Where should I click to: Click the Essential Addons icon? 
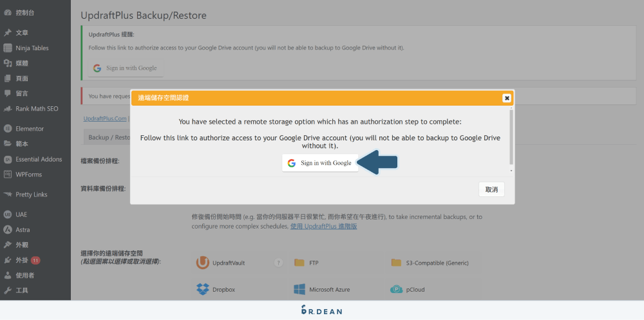coord(7,160)
